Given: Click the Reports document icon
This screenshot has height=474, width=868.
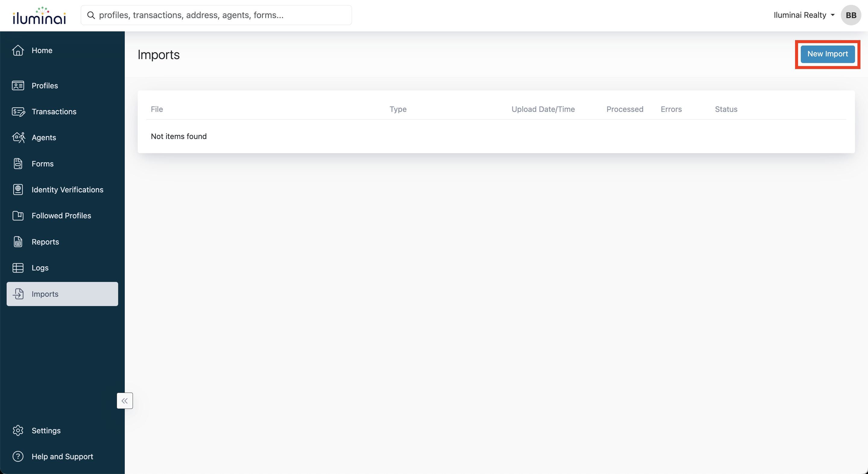Looking at the screenshot, I should pyautogui.click(x=18, y=242).
